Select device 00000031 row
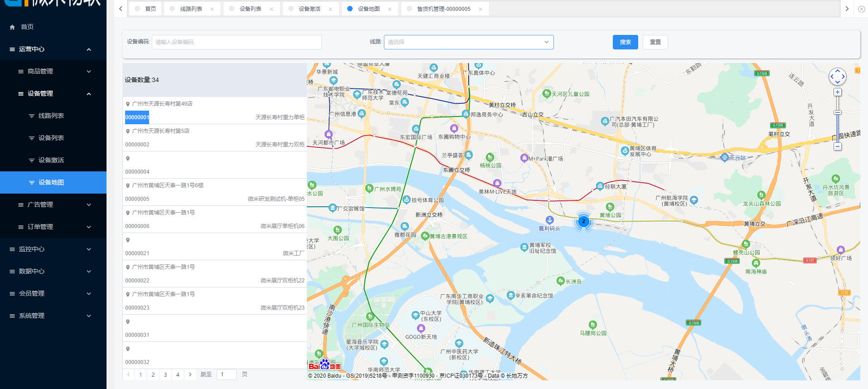Viewport: 868px width, 389px height. pyautogui.click(x=215, y=328)
